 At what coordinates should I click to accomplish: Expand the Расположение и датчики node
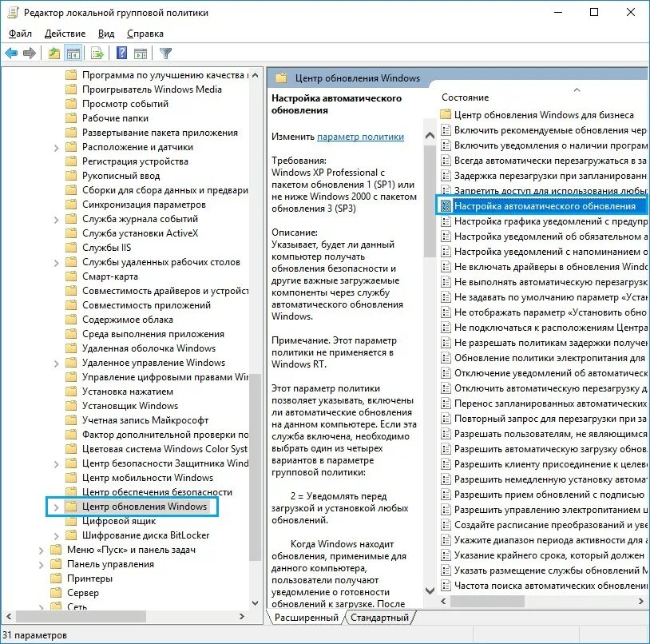tap(57, 148)
